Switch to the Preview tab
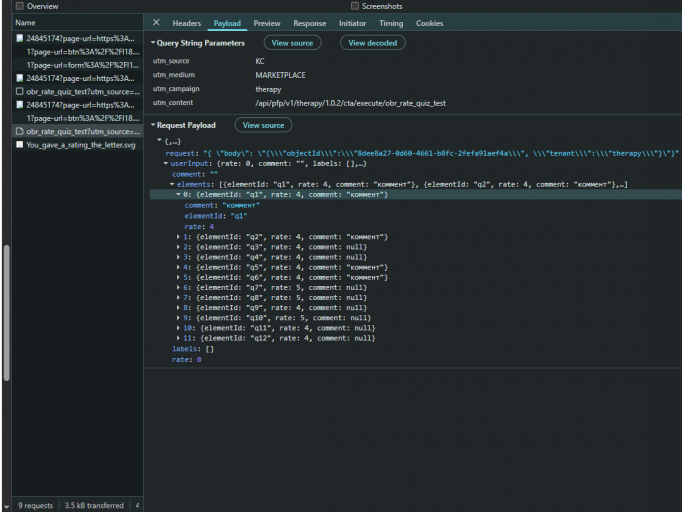682x512 pixels. [267, 23]
